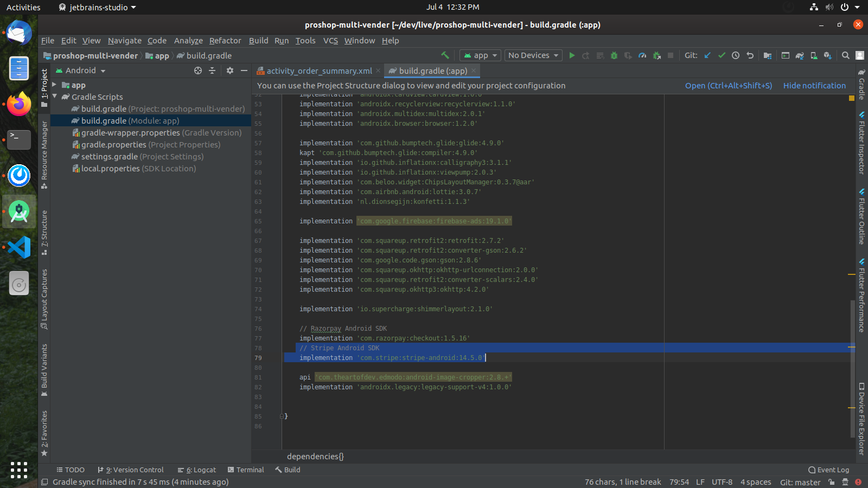Screen dimensions: 868x488
Task: Select the build.gradle (:app) editor tab
Action: click(433, 71)
